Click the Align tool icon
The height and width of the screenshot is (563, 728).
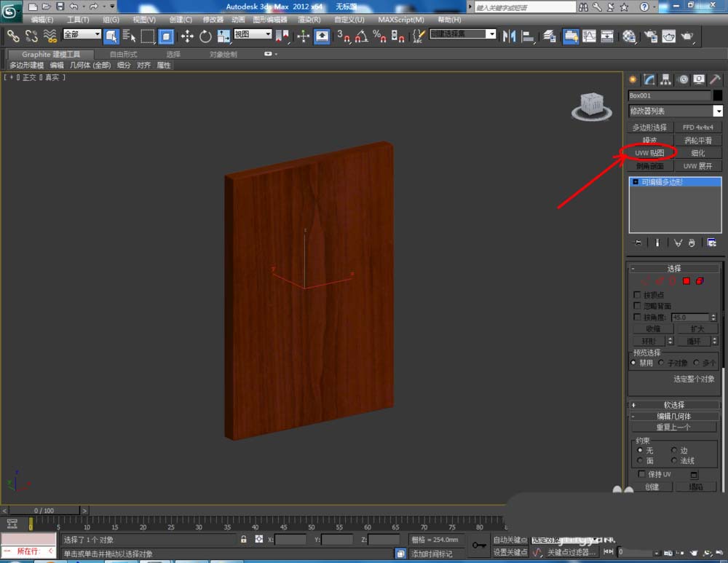528,36
